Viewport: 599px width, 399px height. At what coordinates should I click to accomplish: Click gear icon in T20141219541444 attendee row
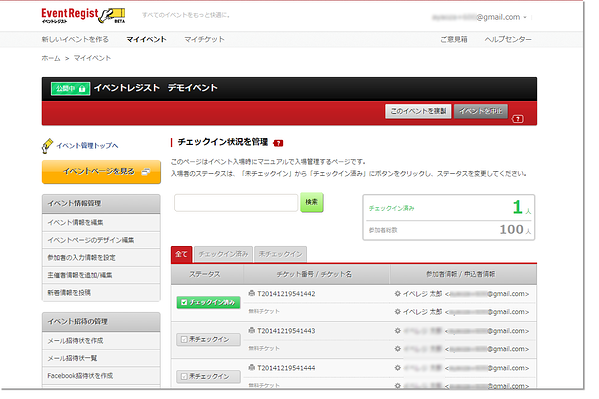(398, 368)
